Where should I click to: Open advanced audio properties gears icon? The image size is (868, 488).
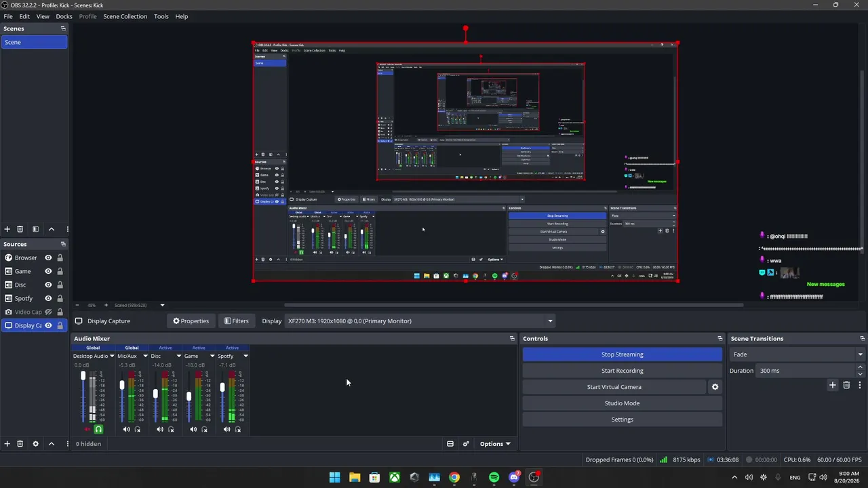click(466, 444)
